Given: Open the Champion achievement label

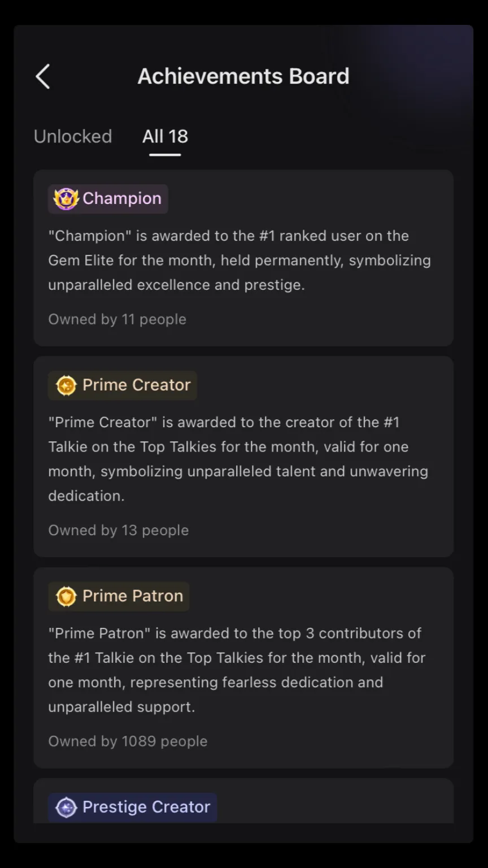Looking at the screenshot, I should (108, 199).
